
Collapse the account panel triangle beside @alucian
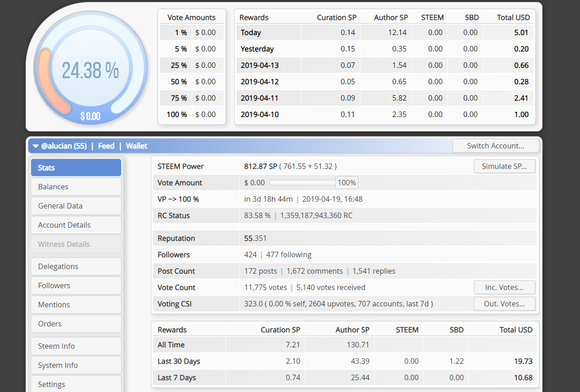tap(35, 146)
